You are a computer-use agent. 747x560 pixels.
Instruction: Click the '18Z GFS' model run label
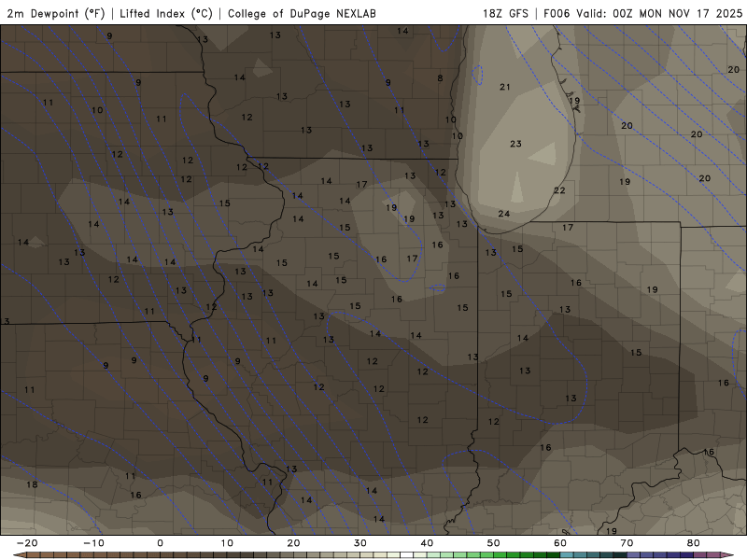pos(505,13)
